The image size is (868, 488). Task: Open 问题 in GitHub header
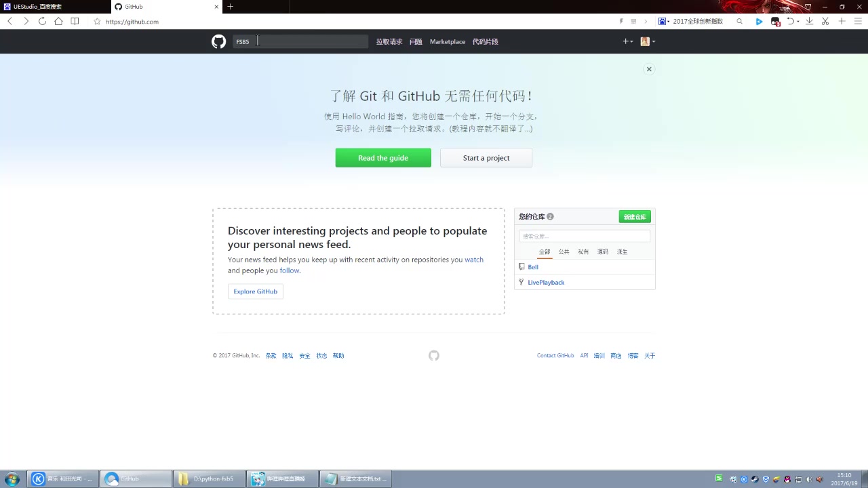(x=416, y=42)
